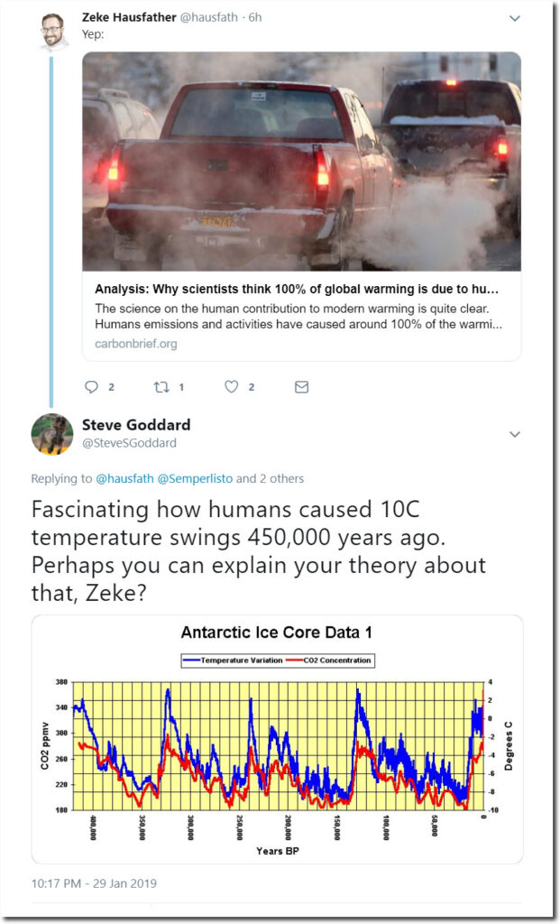Click the 10:17 PM - 29 Jan 2019 timestamp

(x=94, y=883)
